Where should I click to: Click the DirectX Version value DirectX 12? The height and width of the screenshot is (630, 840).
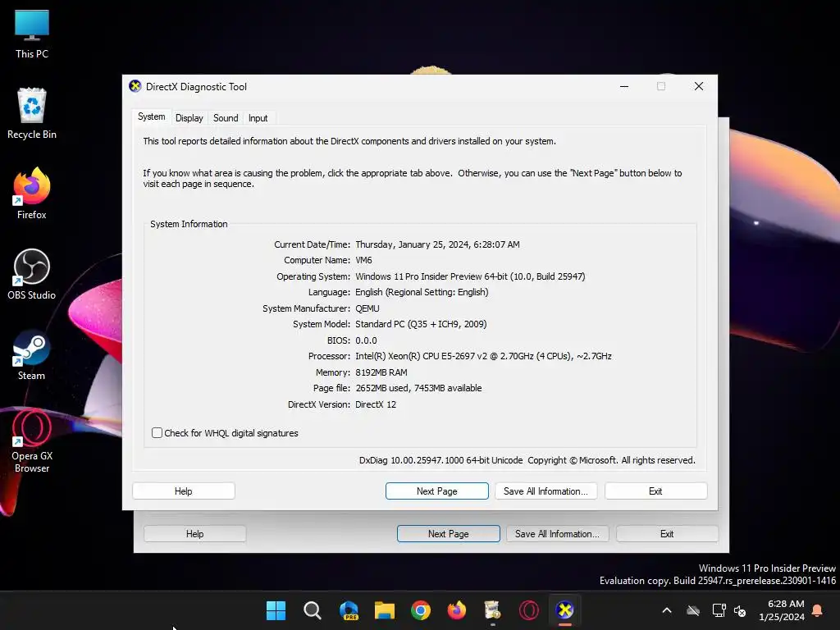click(x=376, y=404)
